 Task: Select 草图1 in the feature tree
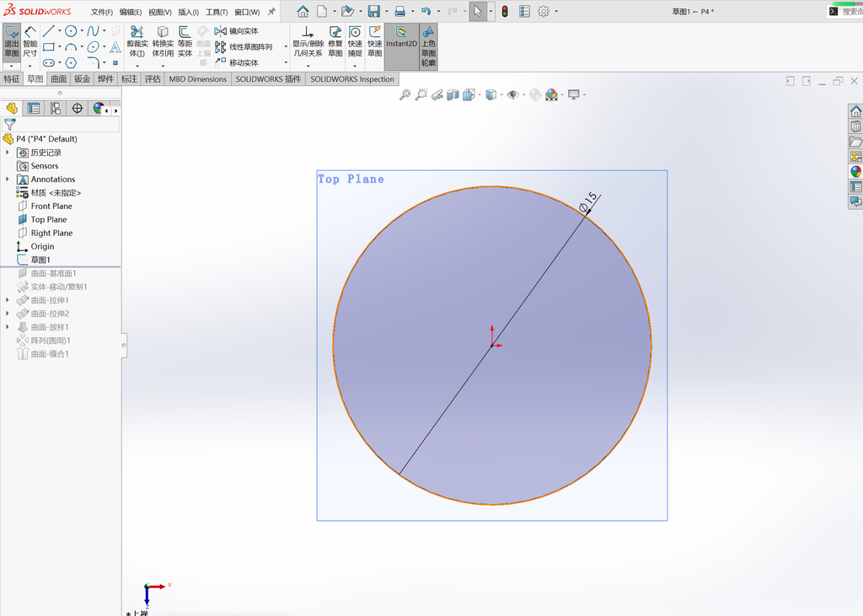coord(40,260)
